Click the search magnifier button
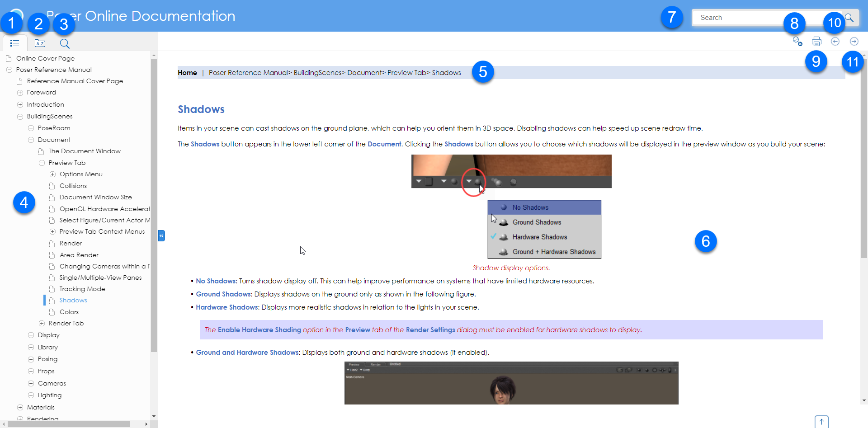Screen dimensions: 868x428 [849, 18]
